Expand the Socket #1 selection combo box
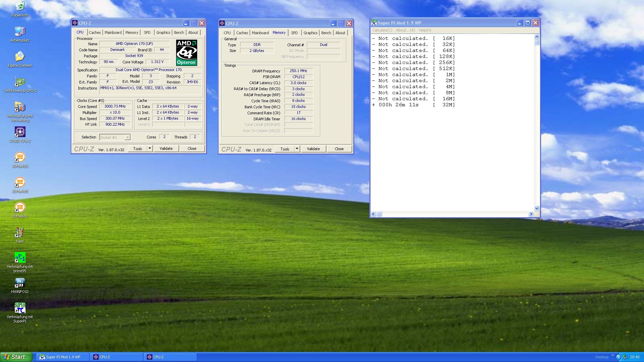644x362 pixels. point(127,137)
